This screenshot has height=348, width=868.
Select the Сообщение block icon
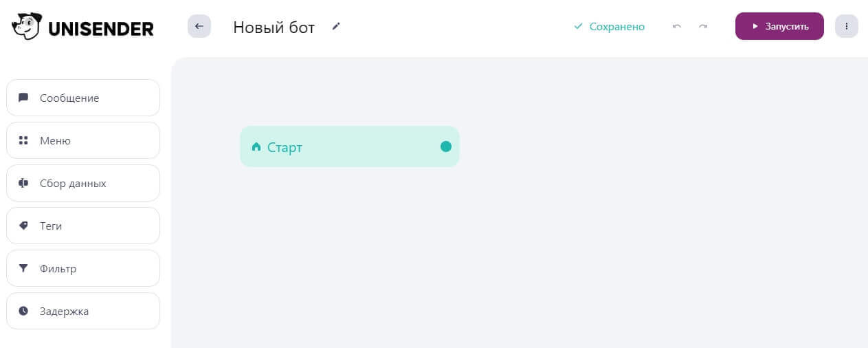point(23,98)
